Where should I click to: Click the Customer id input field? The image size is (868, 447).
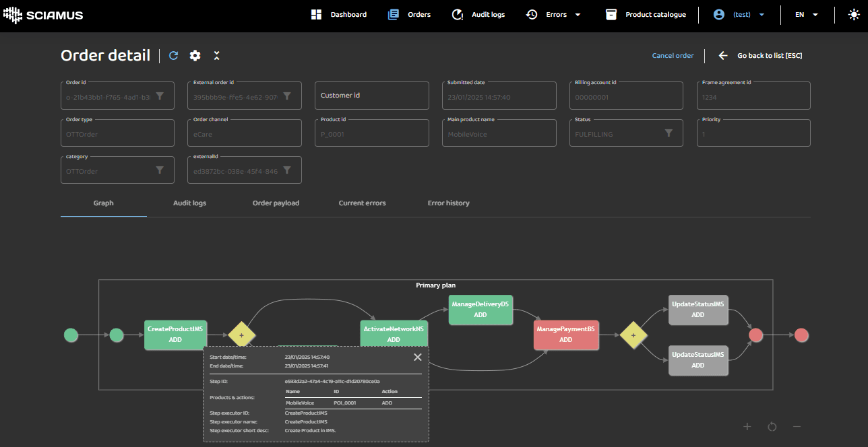(372, 96)
